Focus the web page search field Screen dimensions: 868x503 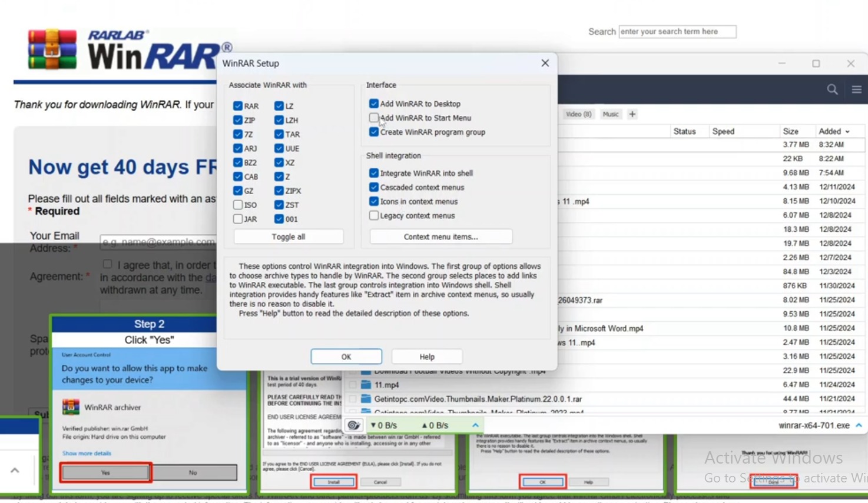[x=677, y=32]
